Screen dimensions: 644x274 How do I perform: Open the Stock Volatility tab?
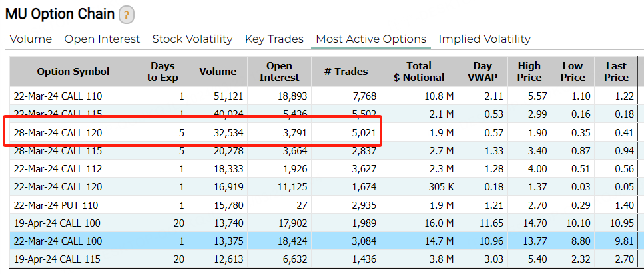192,39
